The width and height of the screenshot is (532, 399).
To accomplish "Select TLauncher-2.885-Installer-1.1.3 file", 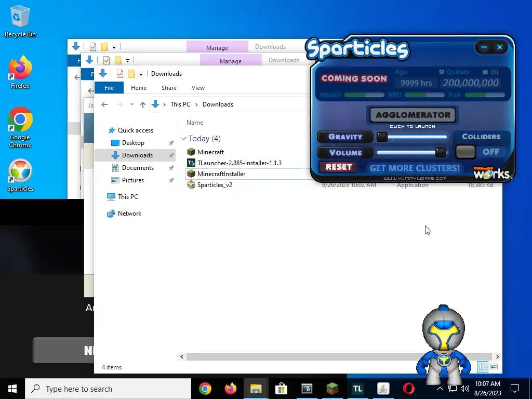I will (239, 163).
